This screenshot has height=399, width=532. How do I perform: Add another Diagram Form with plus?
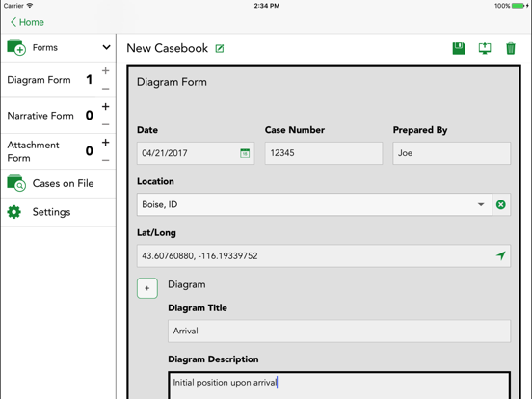click(105, 70)
